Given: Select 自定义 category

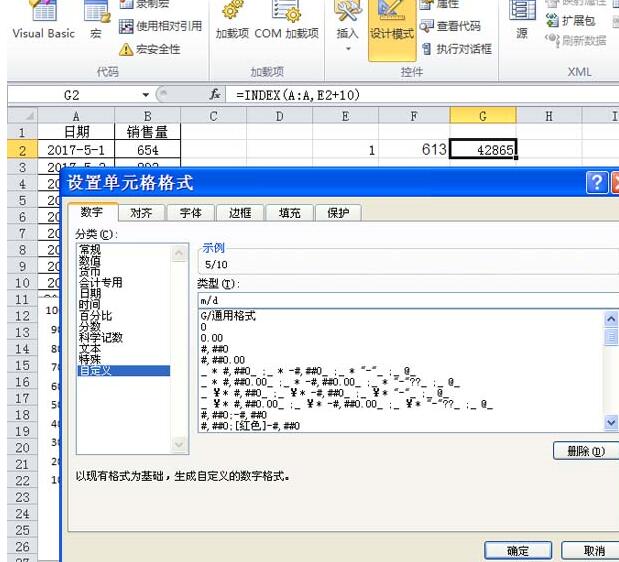Looking at the screenshot, I should [124, 371].
